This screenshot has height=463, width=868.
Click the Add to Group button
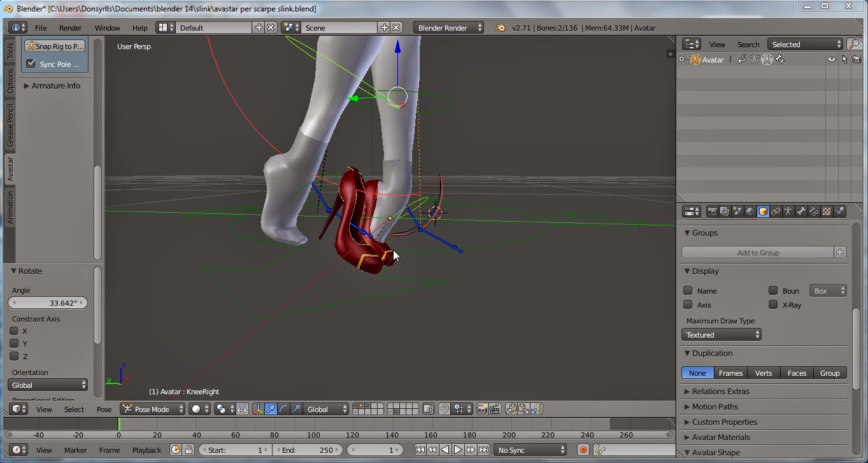[757, 252]
